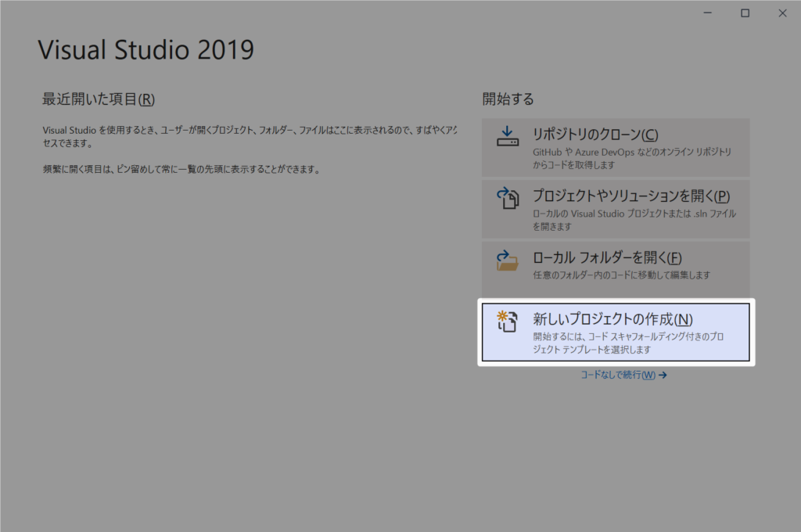Click the new project sparkle icon
Image resolution: width=801 pixels, height=532 pixels.
pyautogui.click(x=507, y=322)
